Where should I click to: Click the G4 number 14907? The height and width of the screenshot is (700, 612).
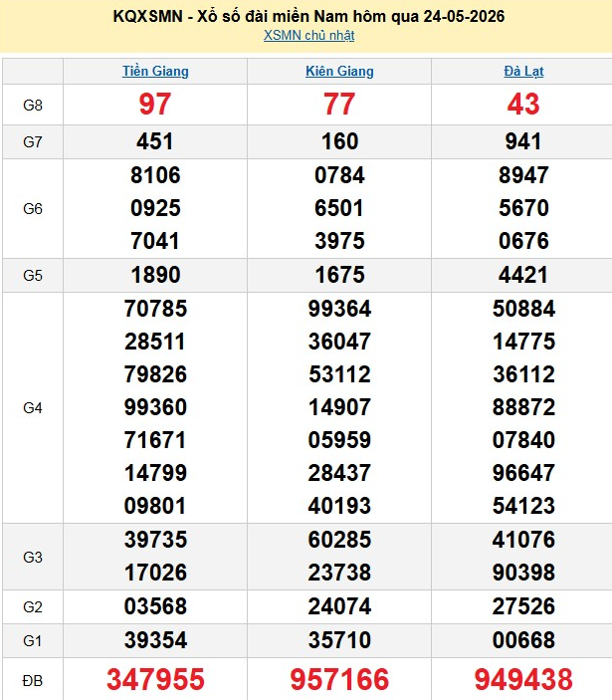tap(339, 407)
